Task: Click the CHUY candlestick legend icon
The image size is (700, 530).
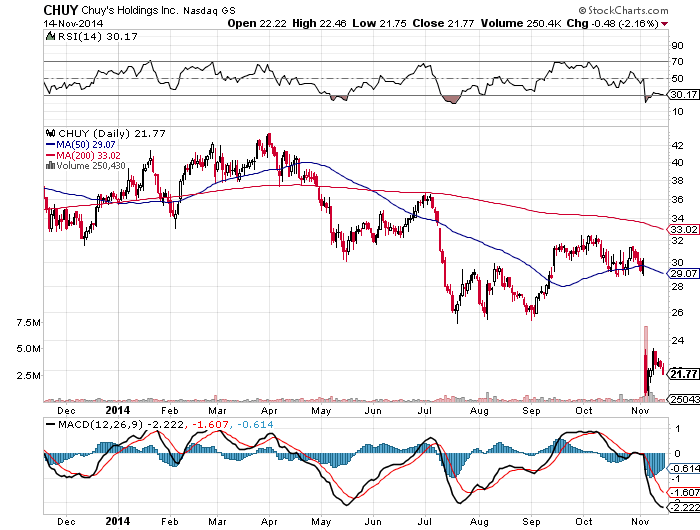Action: (50, 133)
